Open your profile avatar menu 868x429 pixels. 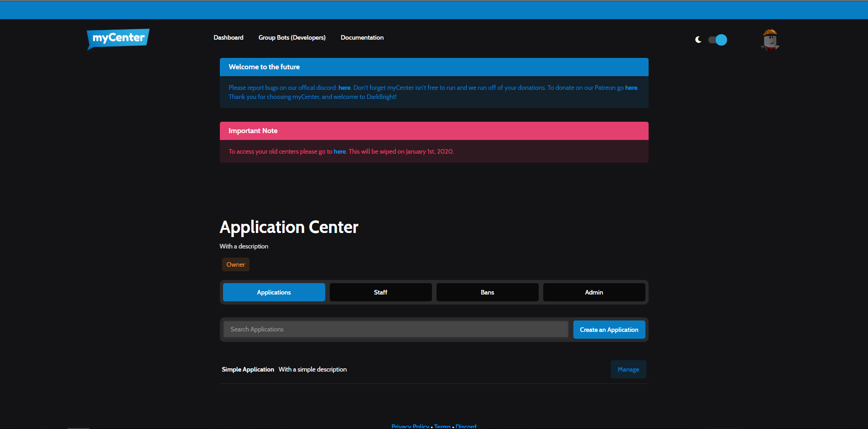click(769, 40)
